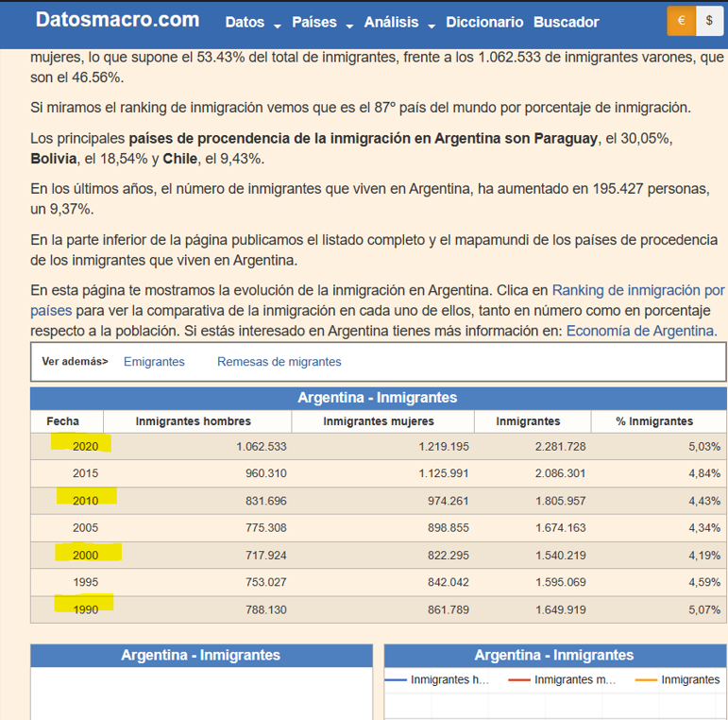Click the value 960.310
Viewport: 728px width, 720px height.
coord(266,473)
